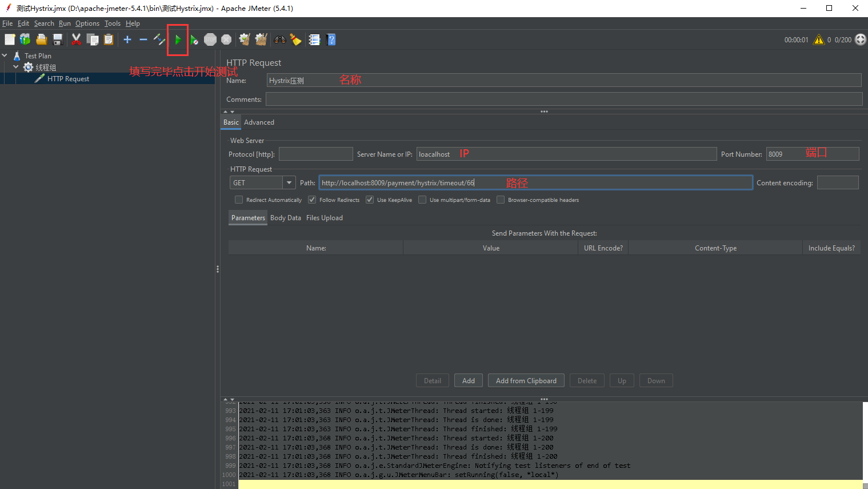
Task: Open the Edit menu
Action: [x=23, y=23]
